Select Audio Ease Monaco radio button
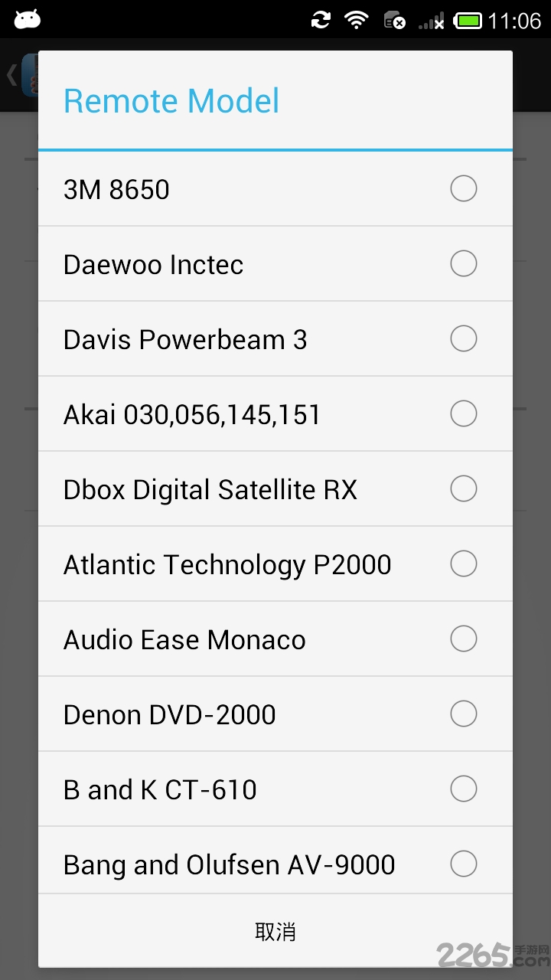The image size is (551, 980). (463, 639)
